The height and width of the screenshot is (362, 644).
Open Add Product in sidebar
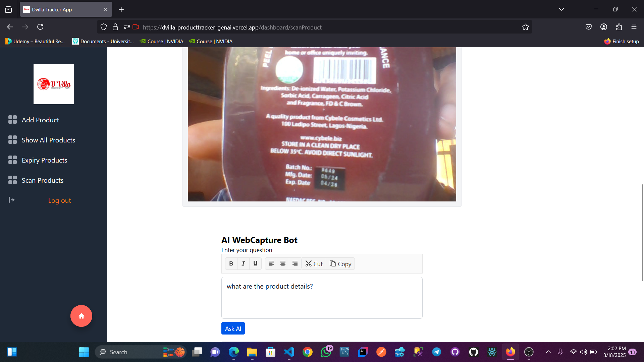point(40,120)
